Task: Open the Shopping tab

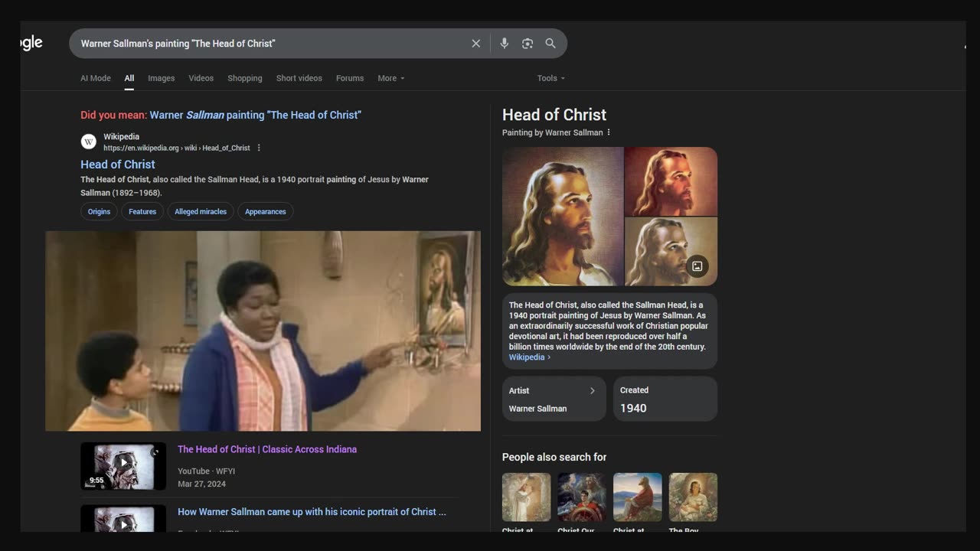Action: (245, 78)
